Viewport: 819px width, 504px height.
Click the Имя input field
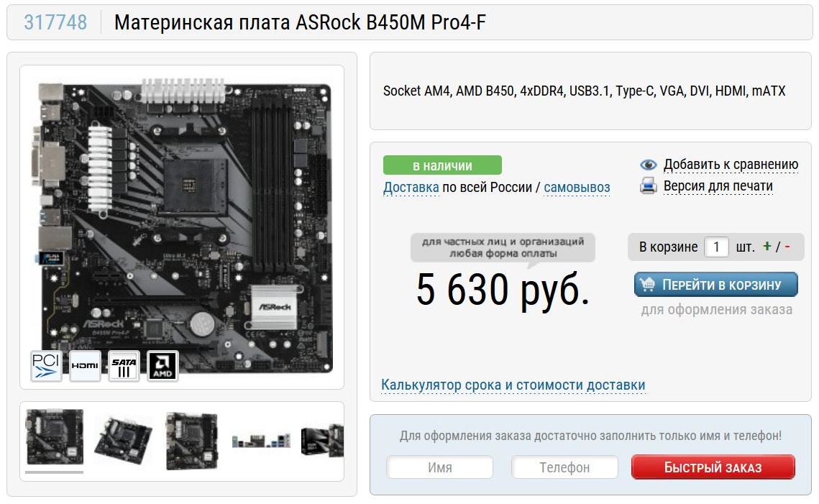(440, 467)
